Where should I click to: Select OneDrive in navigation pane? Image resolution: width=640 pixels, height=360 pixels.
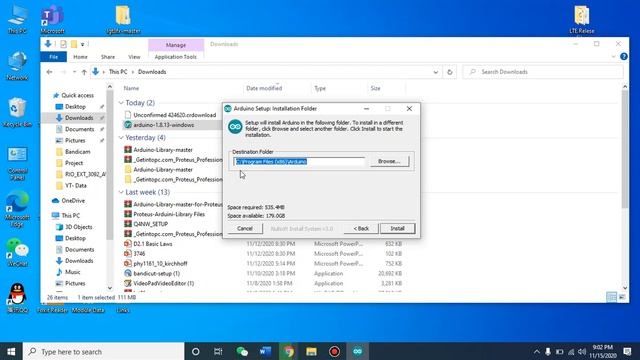coord(73,201)
